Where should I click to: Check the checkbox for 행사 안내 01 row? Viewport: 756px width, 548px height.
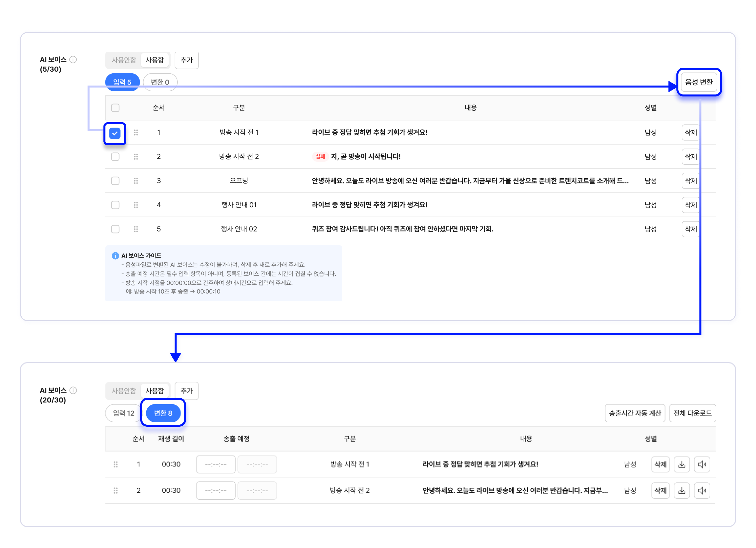115,205
